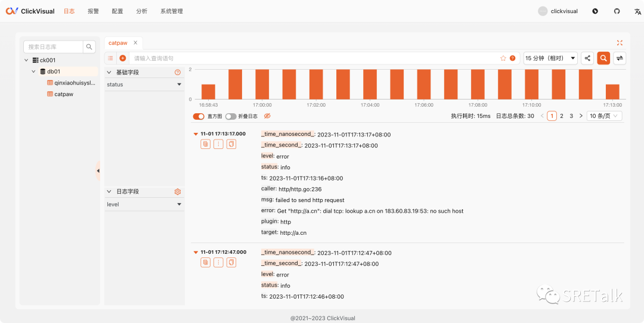
Task: Copy the 17:12:47.000 log entry
Action: pos(231,262)
